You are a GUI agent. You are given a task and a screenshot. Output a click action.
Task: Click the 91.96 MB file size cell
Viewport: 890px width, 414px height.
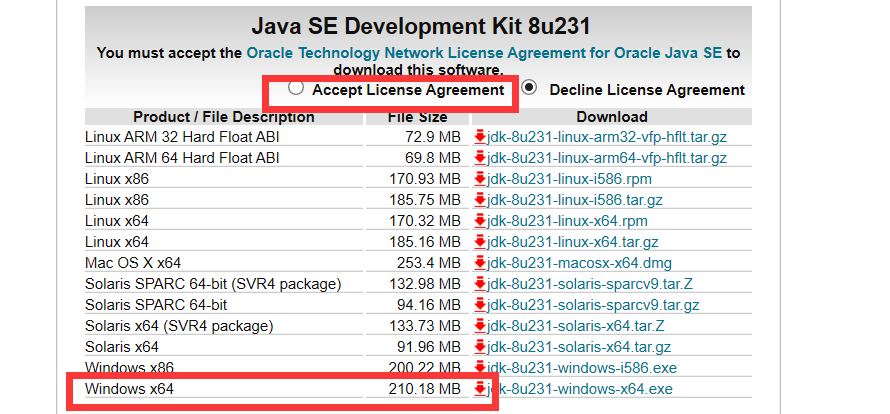pos(429,347)
